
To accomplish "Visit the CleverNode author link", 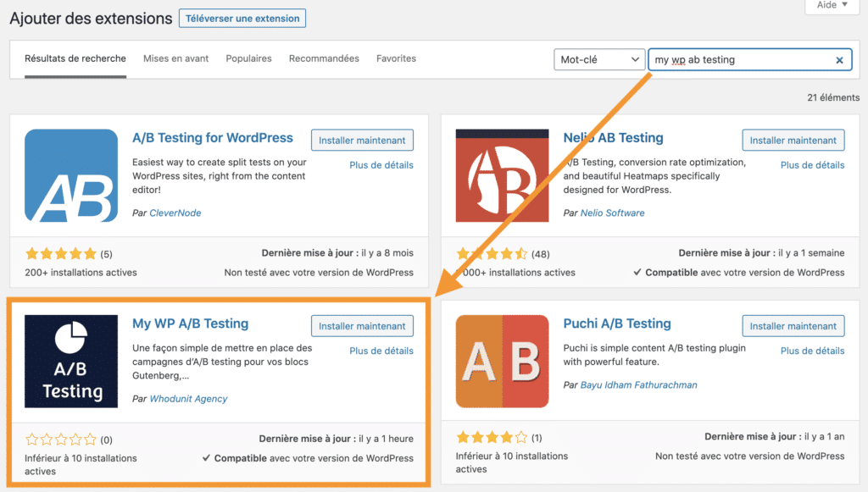I will pos(175,213).
